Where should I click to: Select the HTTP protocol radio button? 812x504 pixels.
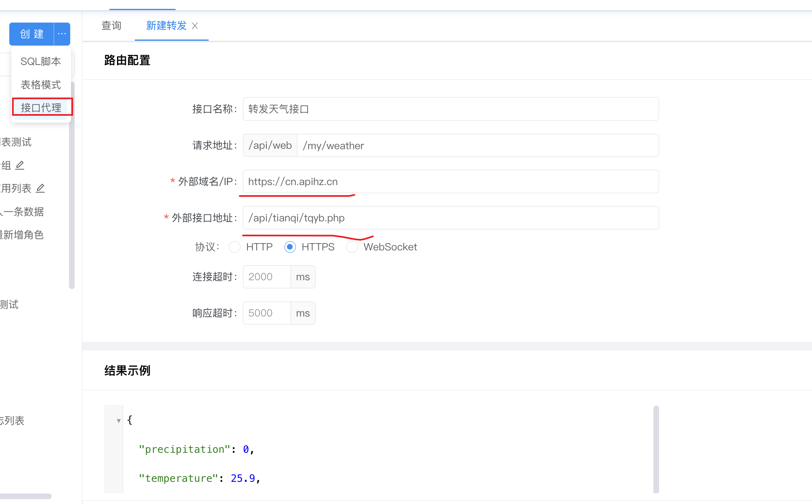pyautogui.click(x=234, y=247)
